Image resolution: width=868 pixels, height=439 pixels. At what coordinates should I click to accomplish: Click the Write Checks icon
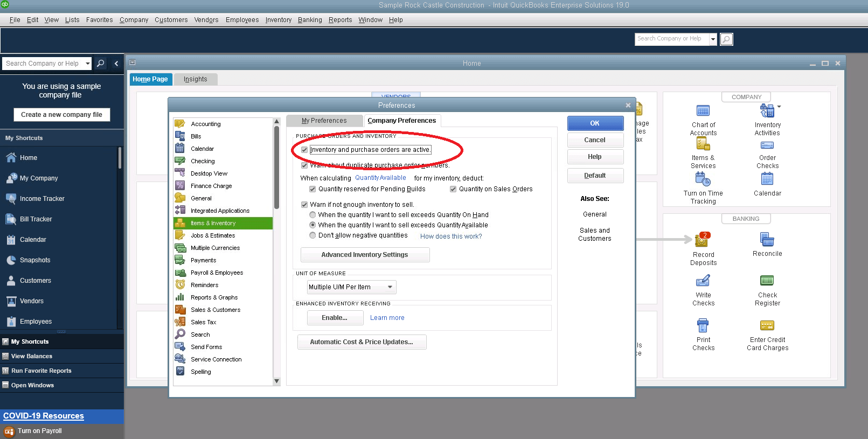(703, 281)
